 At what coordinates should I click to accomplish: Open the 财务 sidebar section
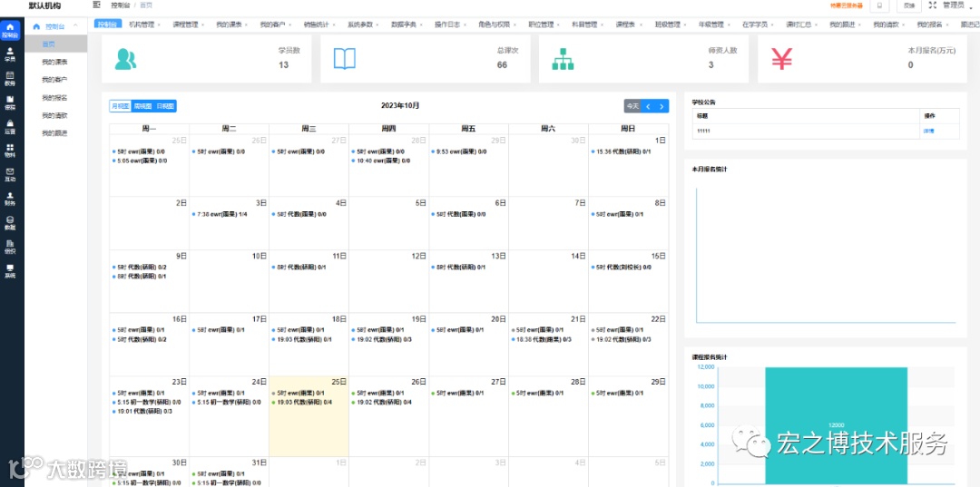click(x=10, y=199)
